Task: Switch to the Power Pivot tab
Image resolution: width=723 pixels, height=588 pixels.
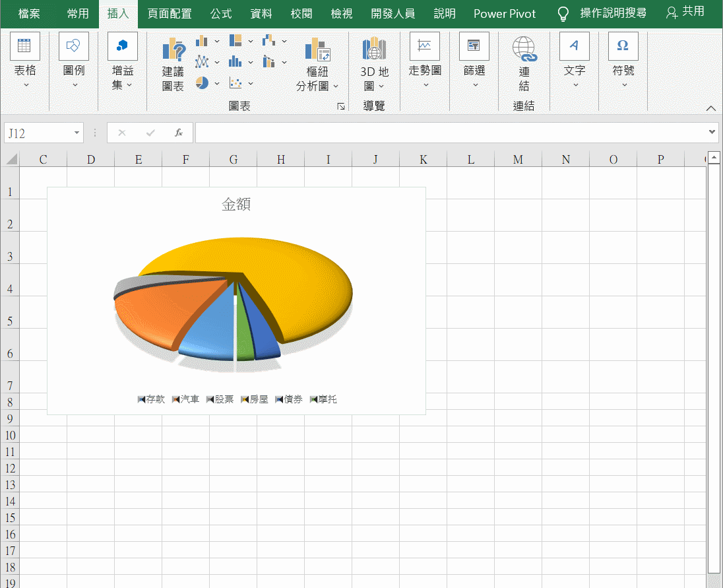Action: pyautogui.click(x=505, y=14)
